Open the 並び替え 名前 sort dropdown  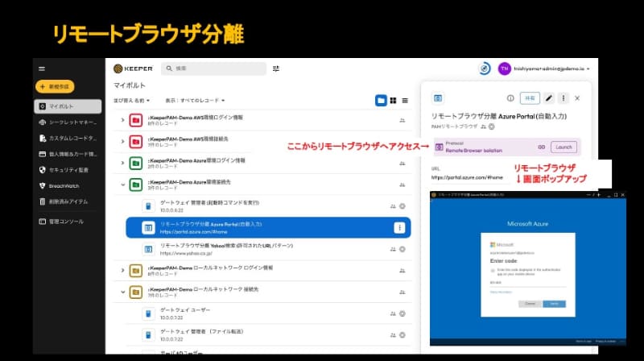pos(131,101)
